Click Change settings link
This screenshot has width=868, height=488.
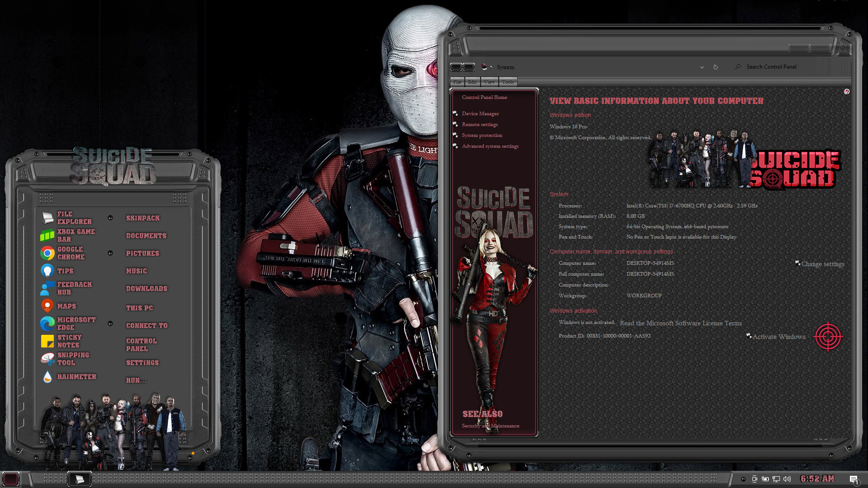(823, 264)
